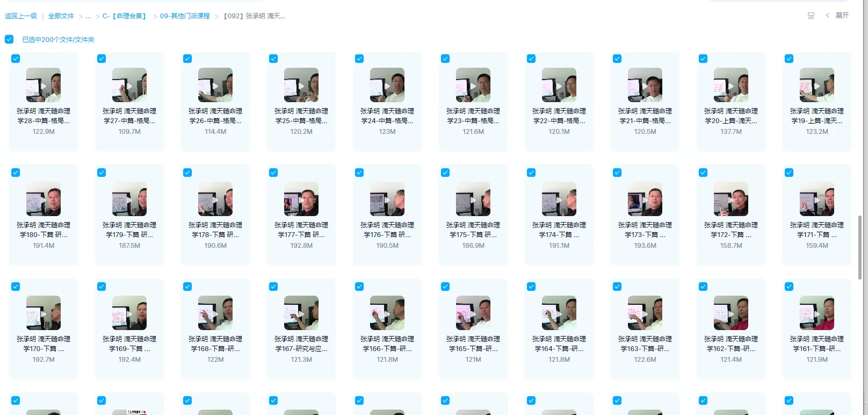This screenshot has width=868, height=415.
Task: Uncheck file 学177-下篇
Action: (273, 173)
